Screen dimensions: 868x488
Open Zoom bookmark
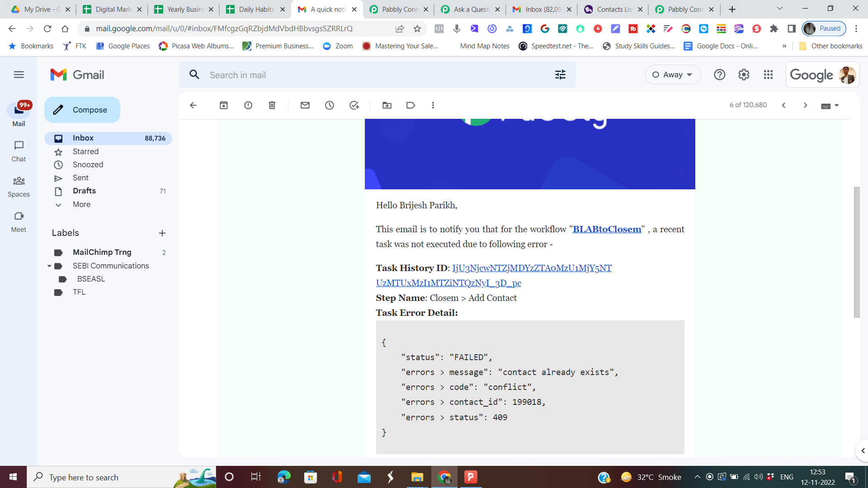[x=338, y=46]
